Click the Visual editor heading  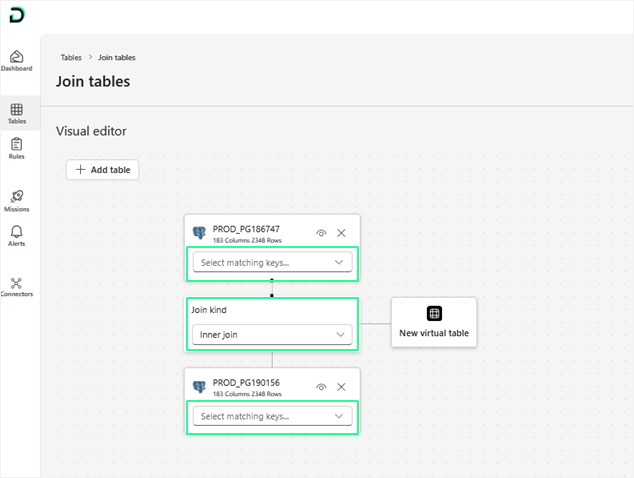point(91,131)
